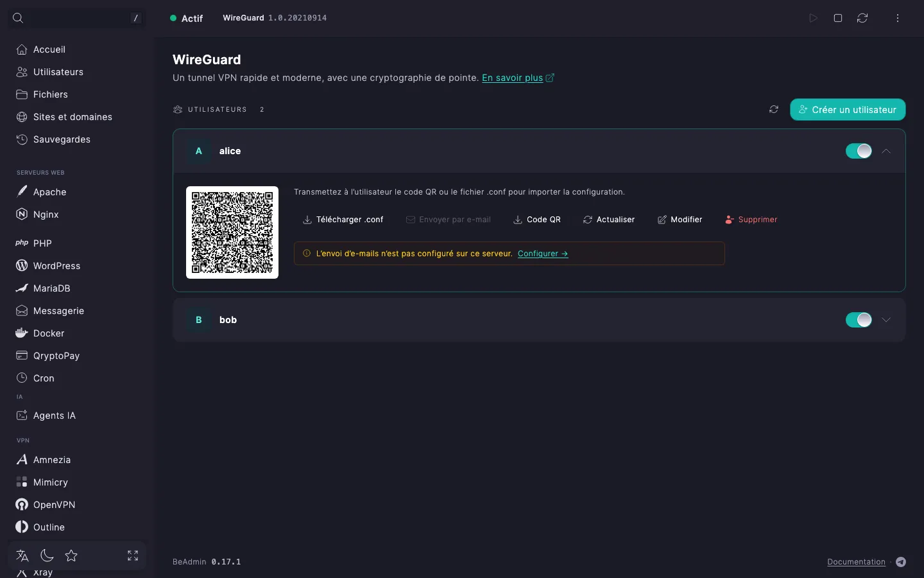Viewport: 924px width, 578px height.
Task: Click the search magnifier icon
Action: tap(18, 18)
